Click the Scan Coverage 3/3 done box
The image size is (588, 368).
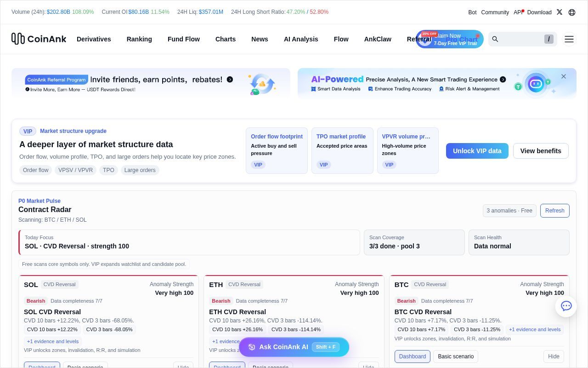pos(414,242)
